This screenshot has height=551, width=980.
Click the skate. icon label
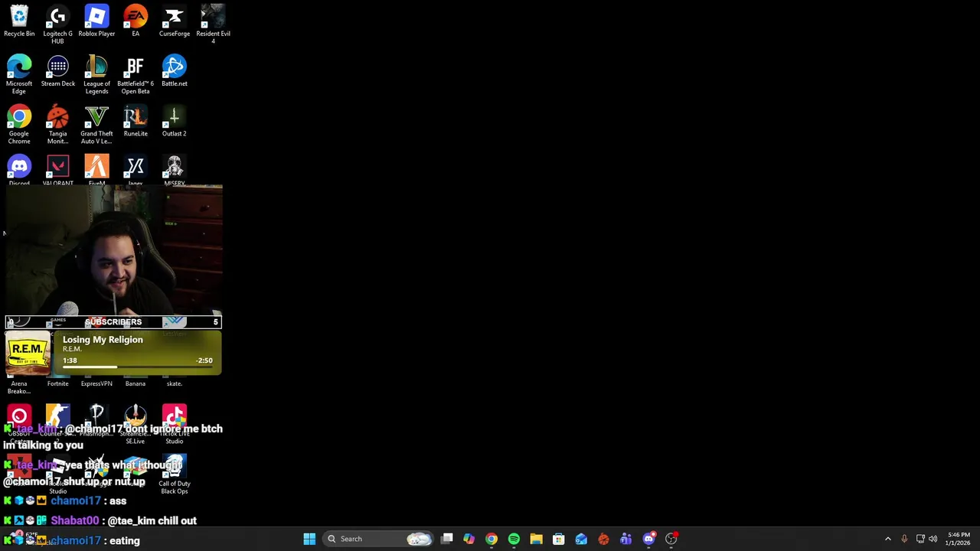174,383
